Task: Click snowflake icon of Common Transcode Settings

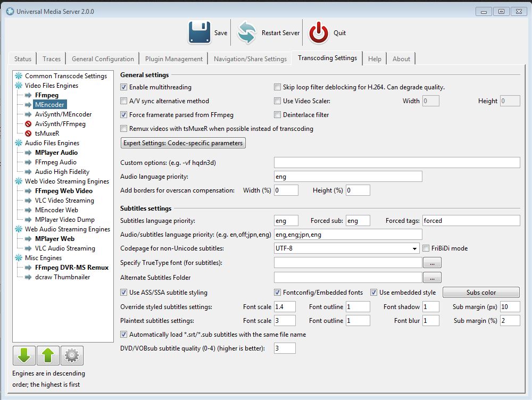Action: click(19, 76)
